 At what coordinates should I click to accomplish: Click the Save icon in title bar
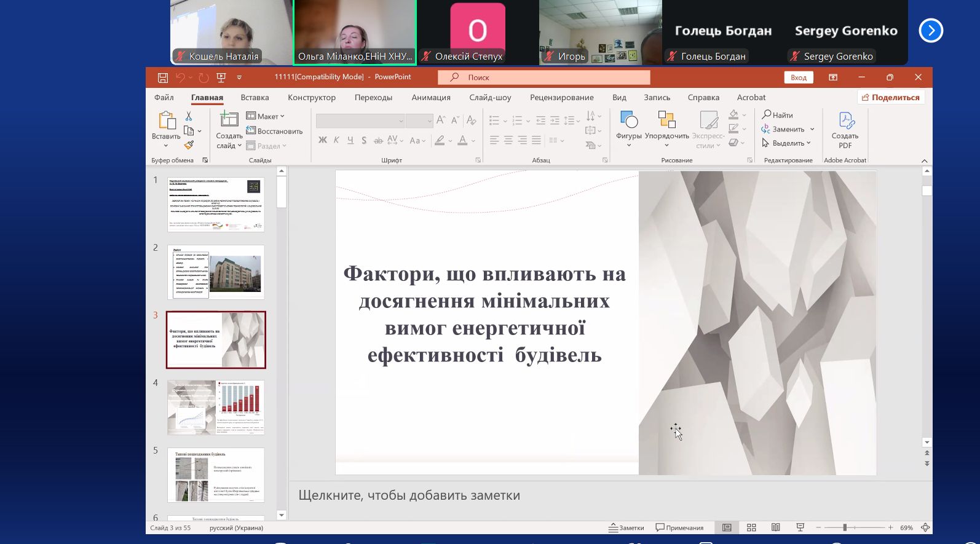point(163,77)
